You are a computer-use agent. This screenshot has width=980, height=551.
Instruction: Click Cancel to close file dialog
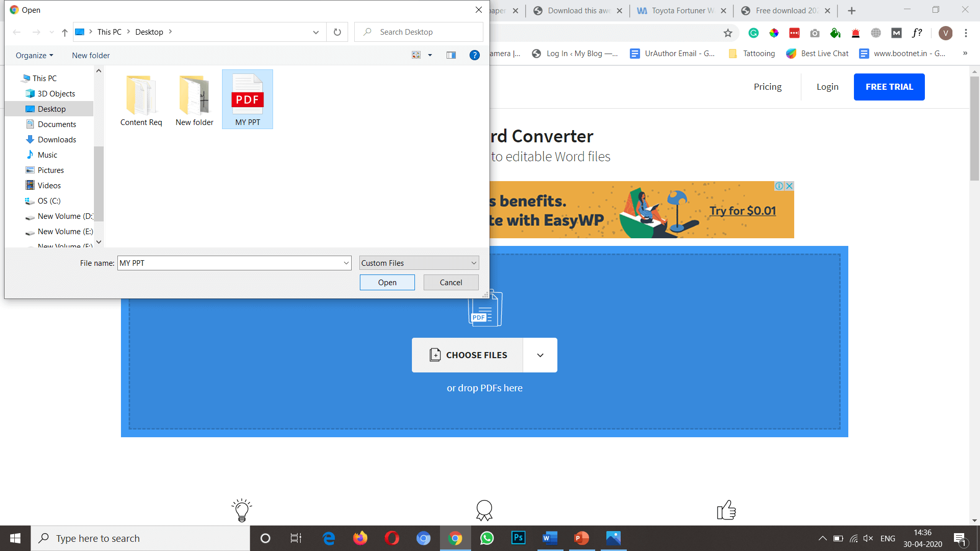click(x=451, y=282)
